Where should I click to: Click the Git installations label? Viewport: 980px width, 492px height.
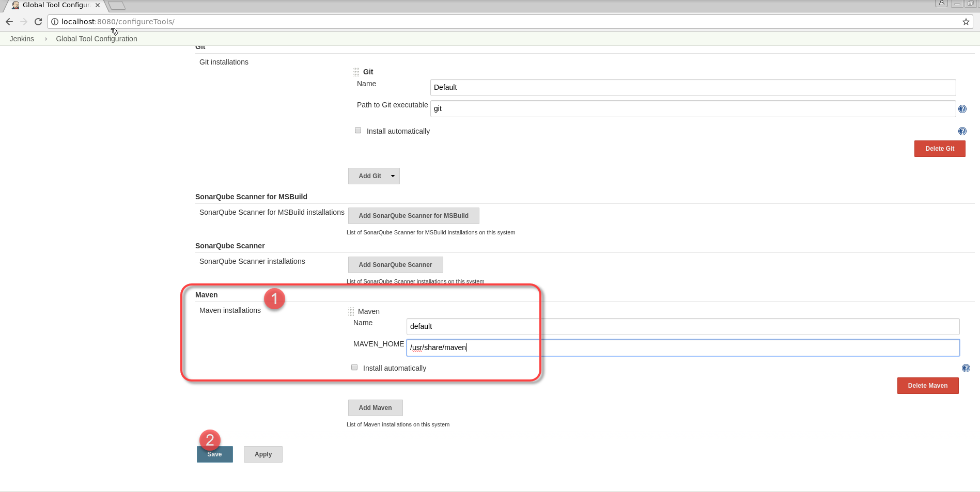tap(224, 62)
